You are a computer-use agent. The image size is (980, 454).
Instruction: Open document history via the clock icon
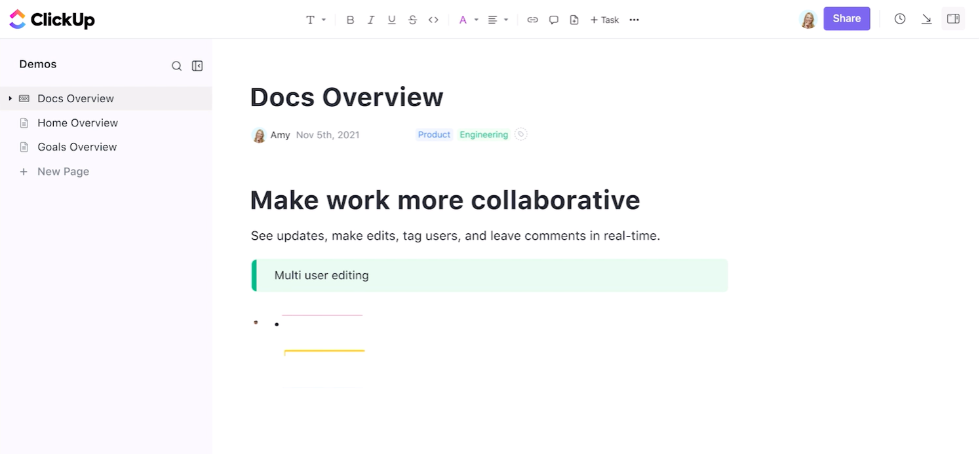tap(899, 18)
